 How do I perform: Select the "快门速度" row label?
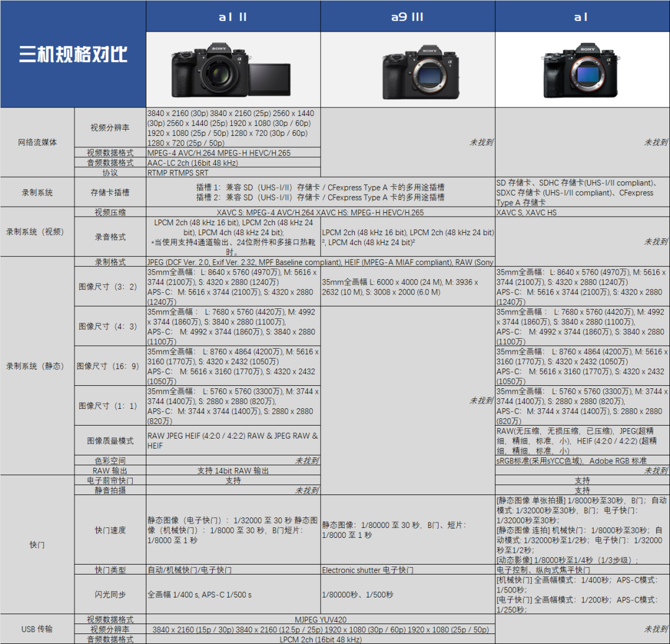pos(110,530)
